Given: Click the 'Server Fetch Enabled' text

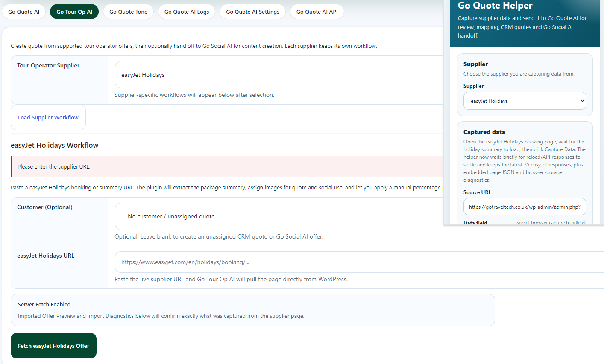Looking at the screenshot, I should pos(44,304).
